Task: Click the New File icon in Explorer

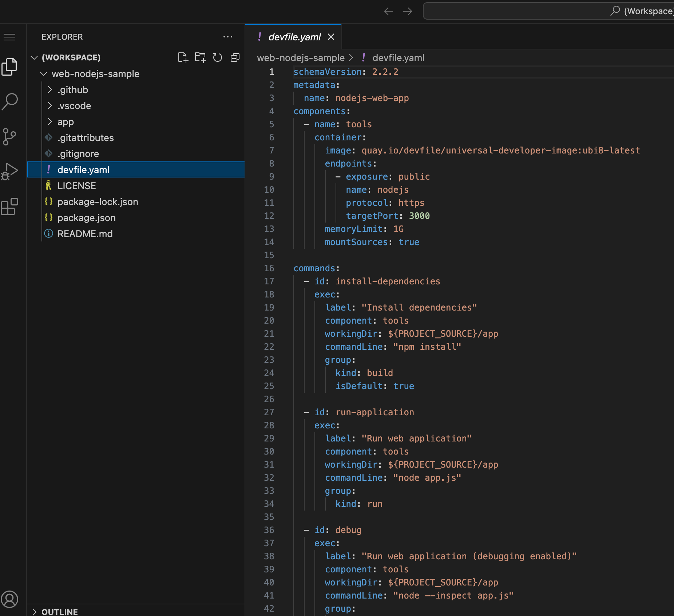Action: pyautogui.click(x=183, y=57)
